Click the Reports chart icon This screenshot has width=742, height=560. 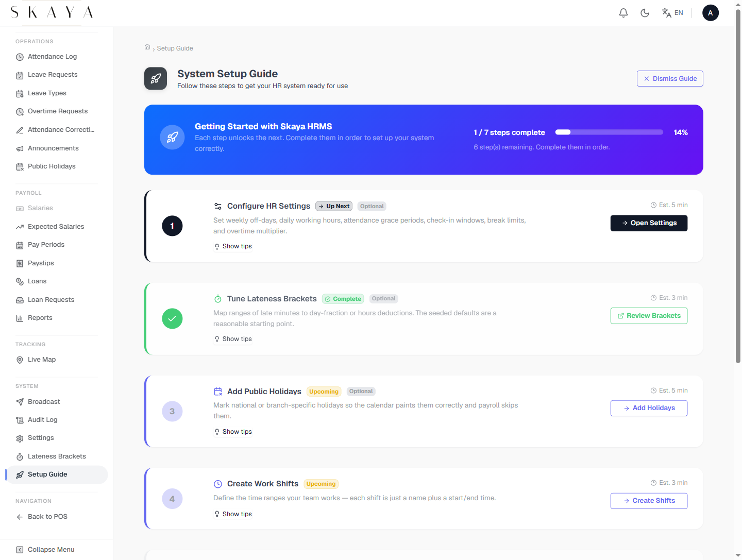click(20, 318)
